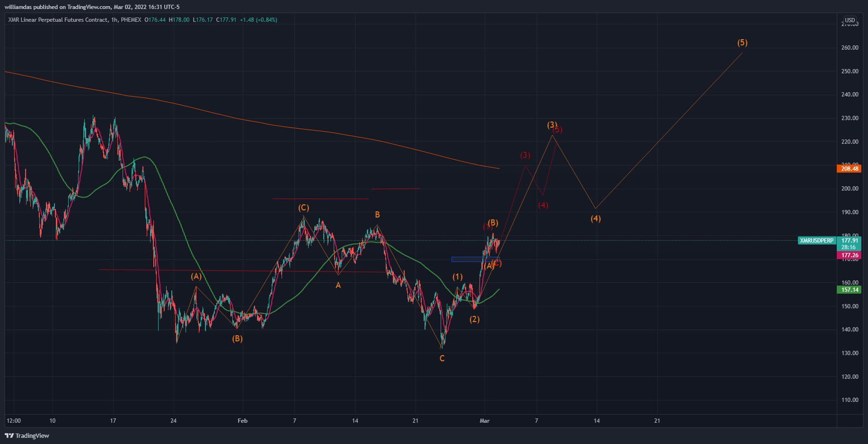This screenshot has height=444, width=868.
Task: Click the +1.48 (+0.84%) change value
Action: tap(258, 20)
